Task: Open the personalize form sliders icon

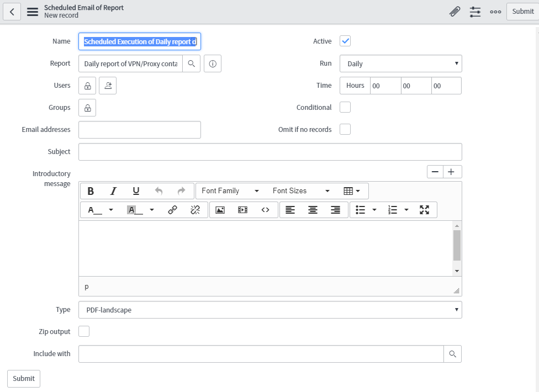Action: (x=475, y=11)
